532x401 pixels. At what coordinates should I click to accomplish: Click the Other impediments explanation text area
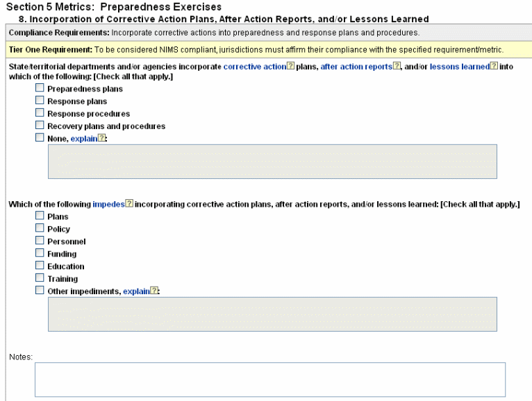[x=272, y=314]
